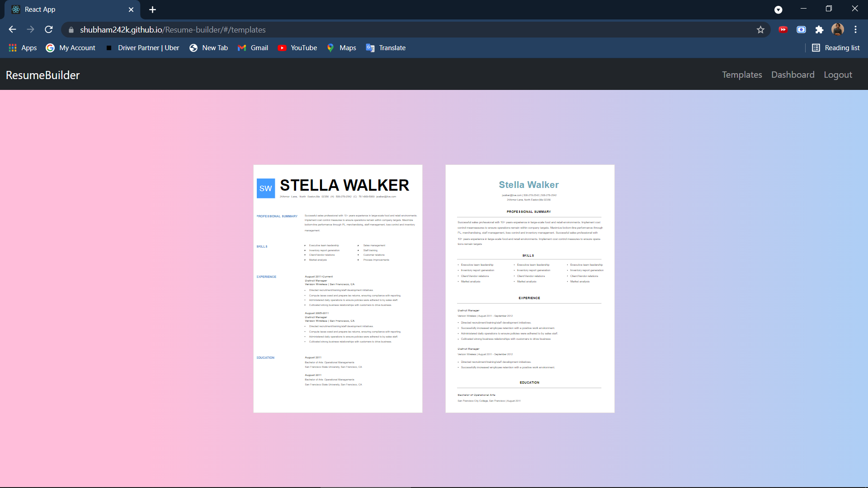Click the screen capture extension icon
This screenshot has width=868, height=488.
point(801,29)
